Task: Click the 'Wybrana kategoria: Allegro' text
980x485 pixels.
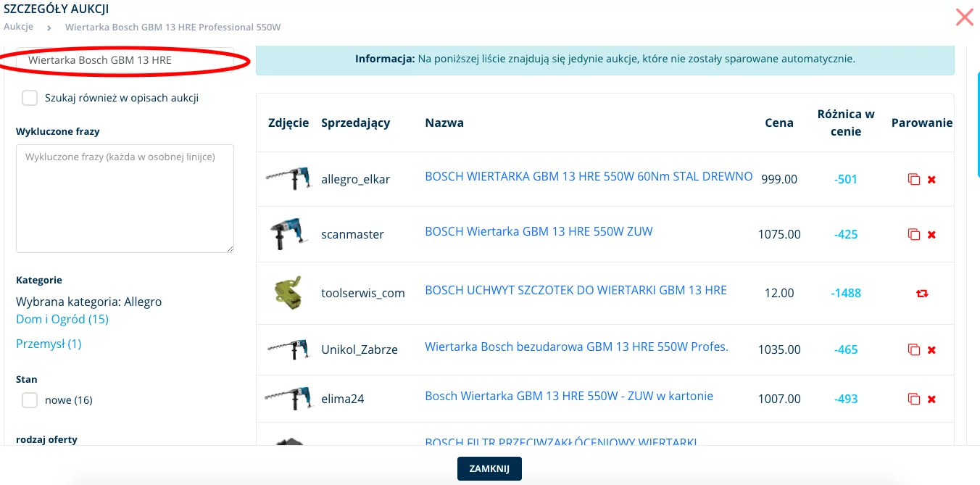Action: tap(88, 302)
